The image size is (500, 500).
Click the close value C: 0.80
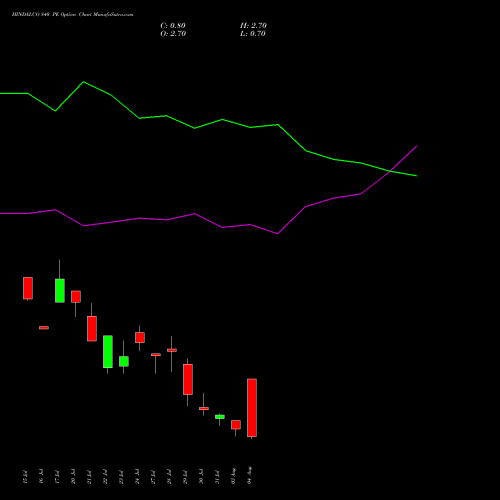[x=173, y=26]
